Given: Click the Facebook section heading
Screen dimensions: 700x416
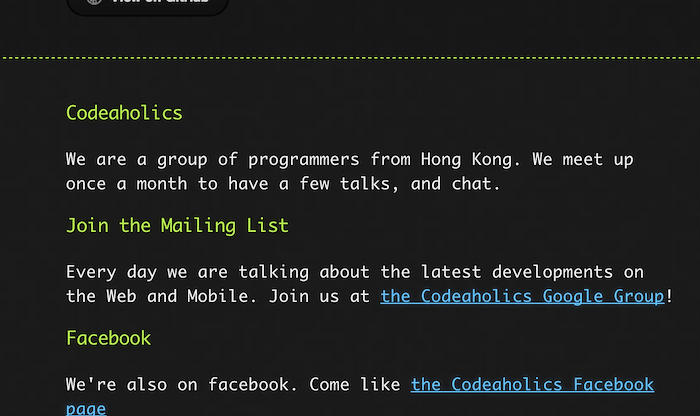Looking at the screenshot, I should 108,338.
